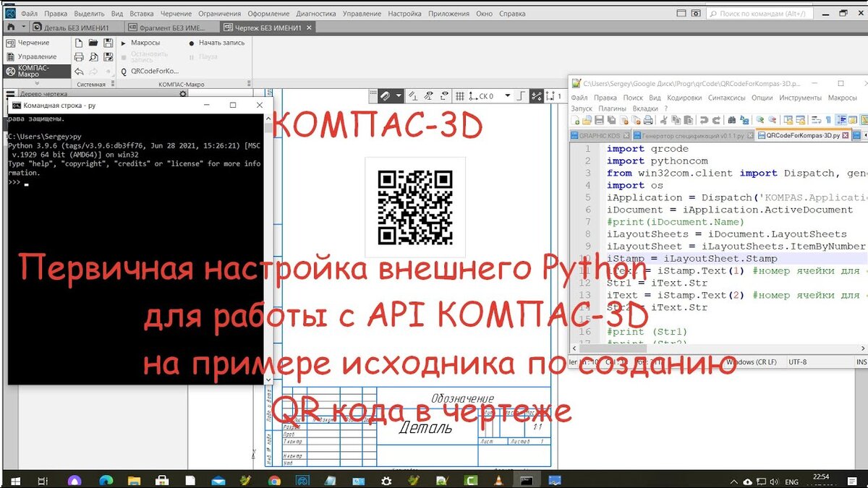Click the Макросы playback button

point(123,43)
